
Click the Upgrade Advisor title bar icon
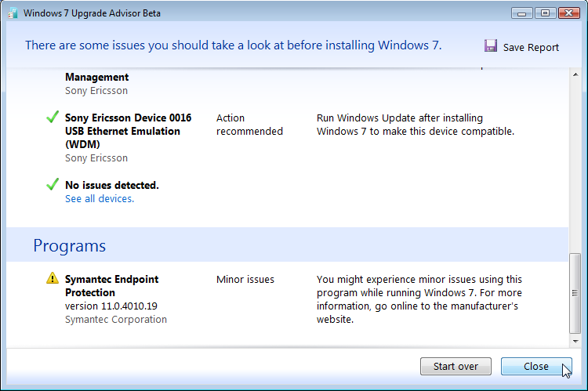click(x=13, y=13)
